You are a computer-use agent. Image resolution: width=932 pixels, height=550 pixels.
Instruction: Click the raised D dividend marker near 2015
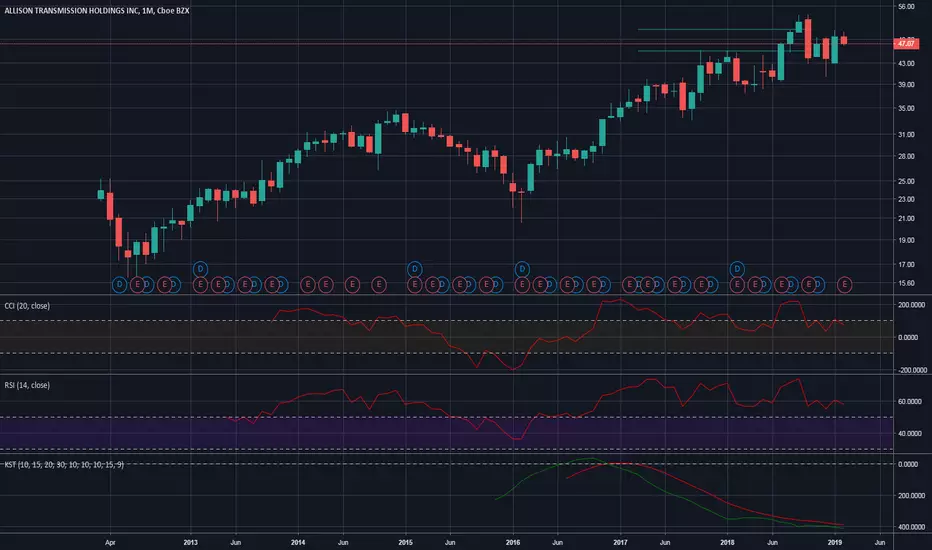tap(414, 269)
